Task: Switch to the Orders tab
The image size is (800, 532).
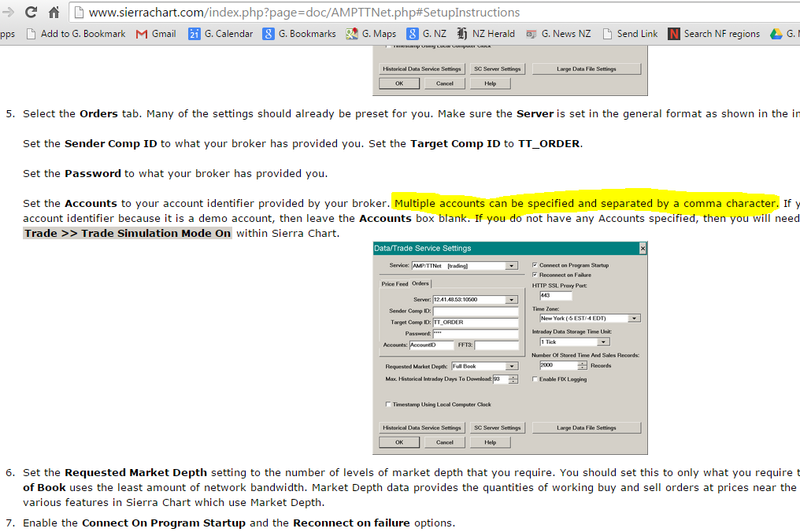Action: tap(420, 283)
